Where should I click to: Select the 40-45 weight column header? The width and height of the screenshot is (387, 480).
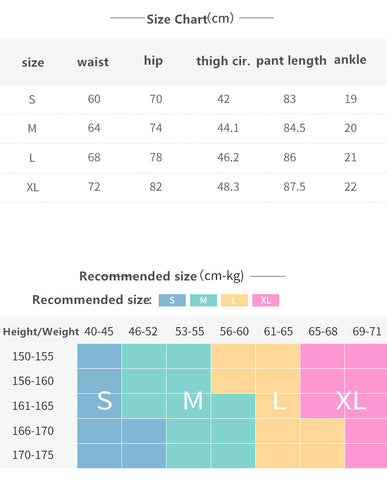point(99,331)
